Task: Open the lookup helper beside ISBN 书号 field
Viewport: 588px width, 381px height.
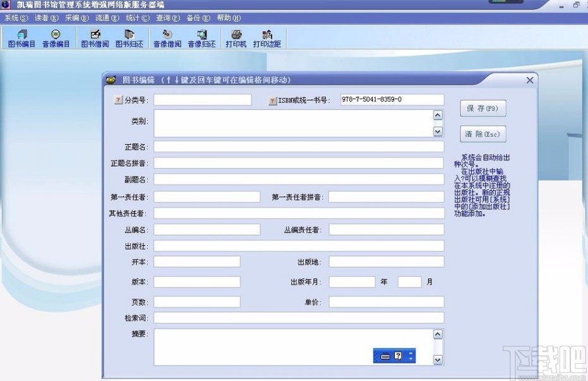Action: (x=272, y=100)
